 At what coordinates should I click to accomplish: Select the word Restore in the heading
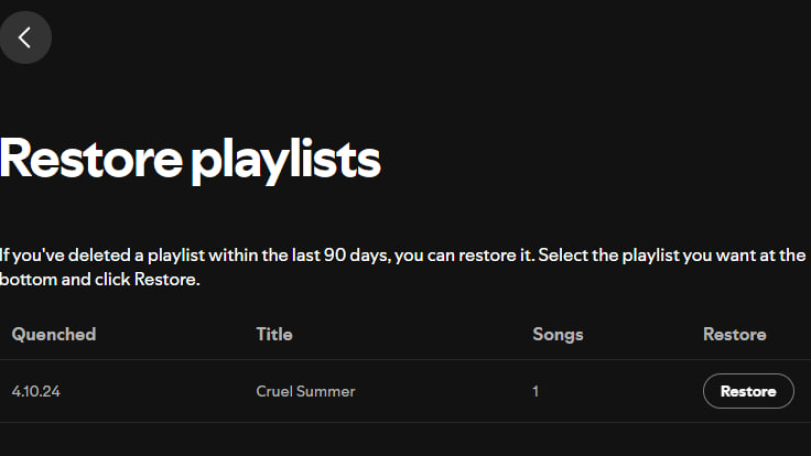[91, 159]
